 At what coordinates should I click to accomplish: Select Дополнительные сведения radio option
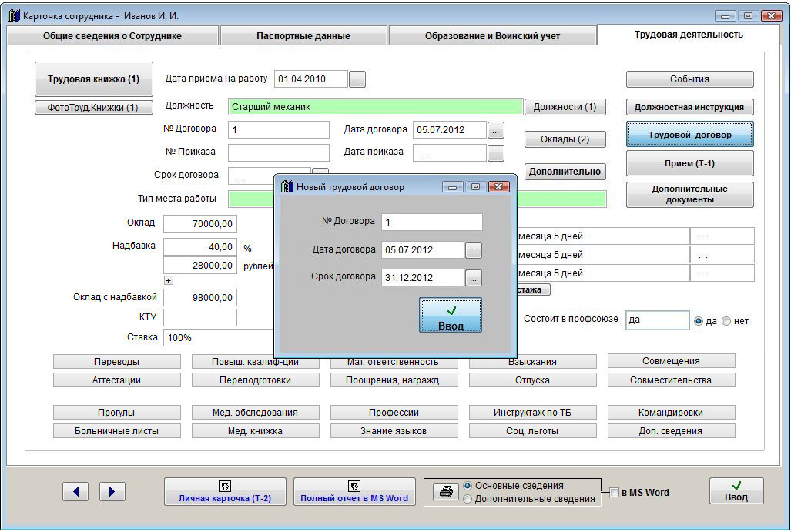point(468,499)
